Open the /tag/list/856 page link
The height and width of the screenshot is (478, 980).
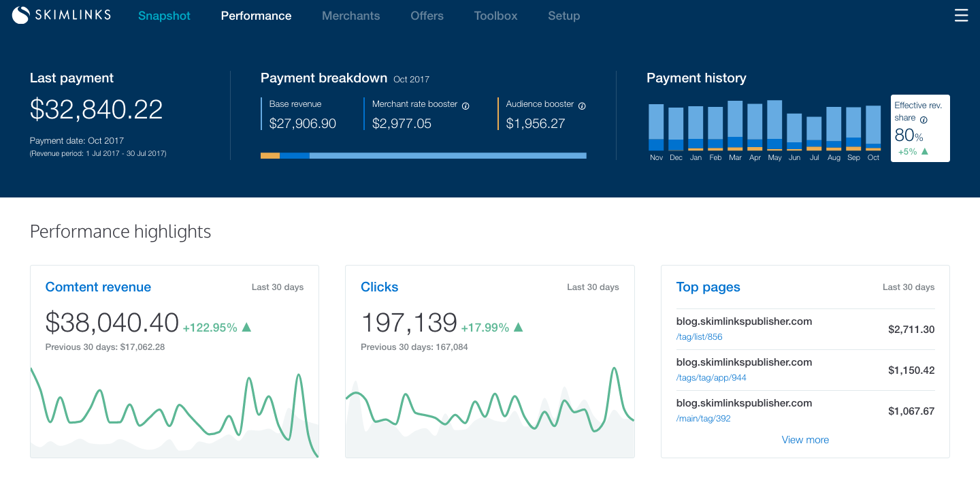(699, 337)
